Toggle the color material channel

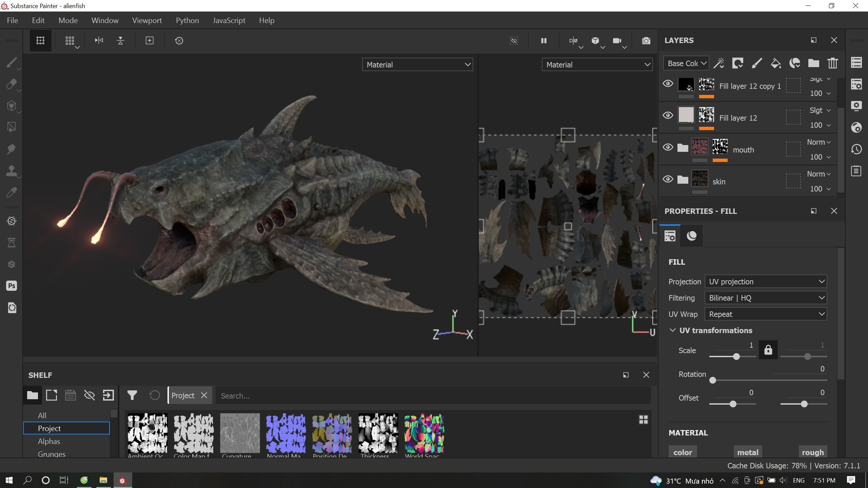[683, 452]
